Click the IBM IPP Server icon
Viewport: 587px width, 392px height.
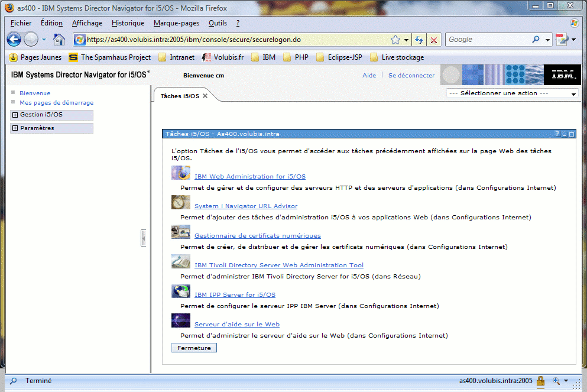pos(181,291)
